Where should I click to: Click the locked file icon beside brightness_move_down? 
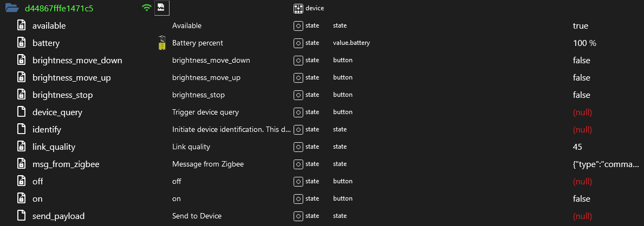click(x=21, y=61)
